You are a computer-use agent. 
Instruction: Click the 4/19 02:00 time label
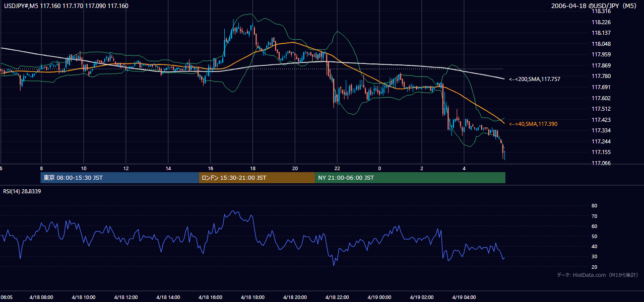[421, 297]
